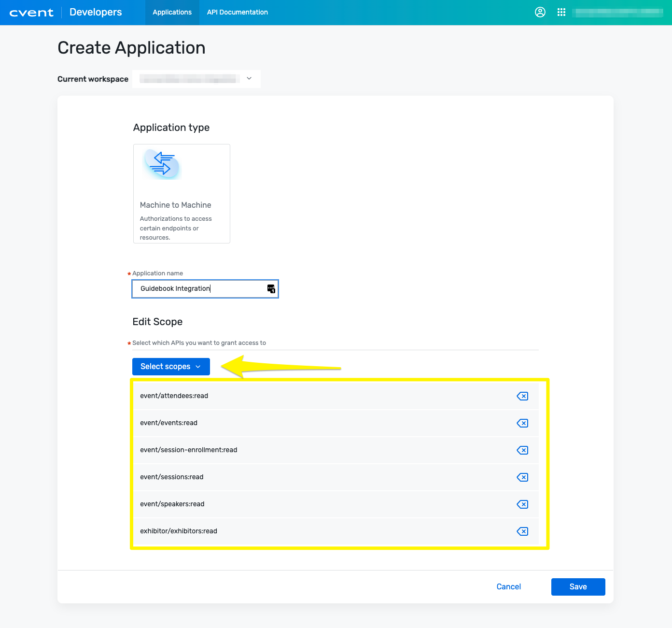Click 'Authorizations to access certain endpoints' description
The image size is (672, 628).
pyautogui.click(x=176, y=228)
